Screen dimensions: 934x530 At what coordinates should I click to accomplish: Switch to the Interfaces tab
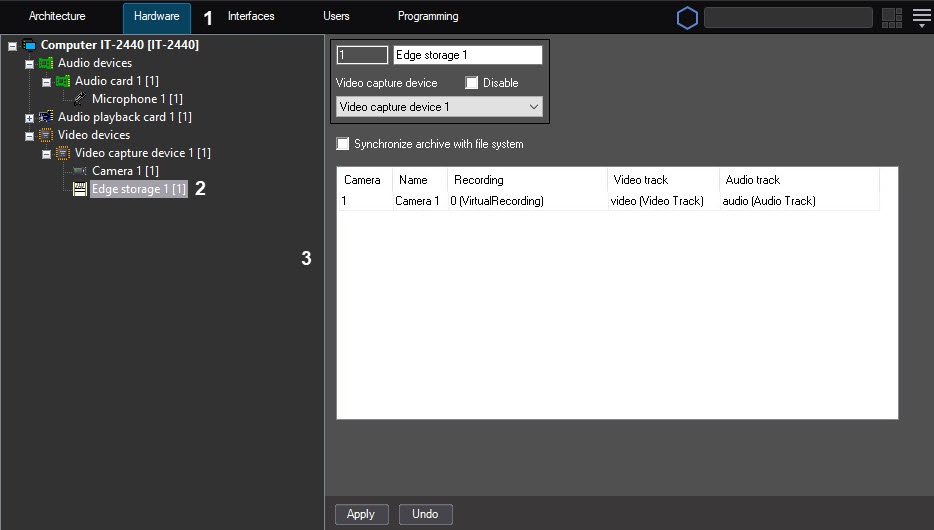tap(251, 16)
